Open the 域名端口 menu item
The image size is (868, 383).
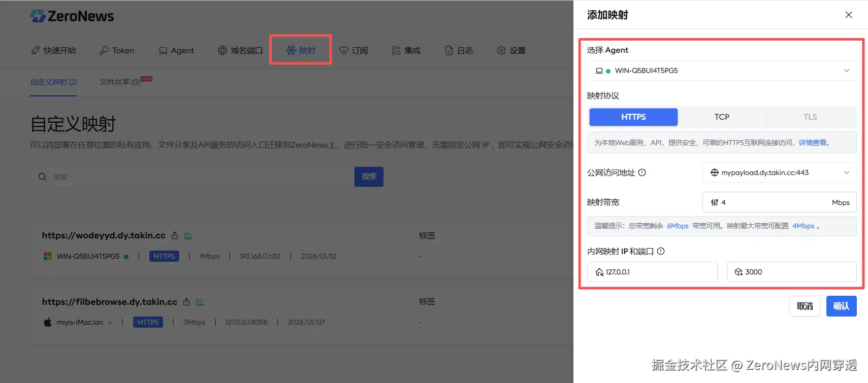click(x=240, y=50)
